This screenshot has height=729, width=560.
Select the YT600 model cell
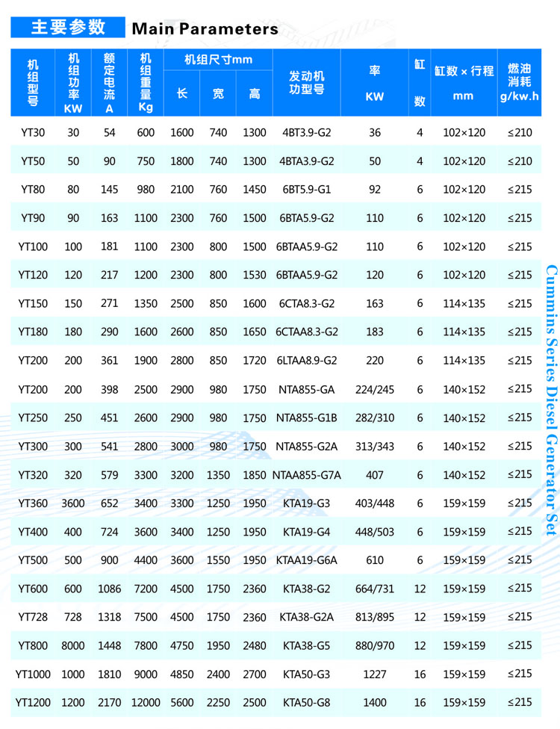33,589
